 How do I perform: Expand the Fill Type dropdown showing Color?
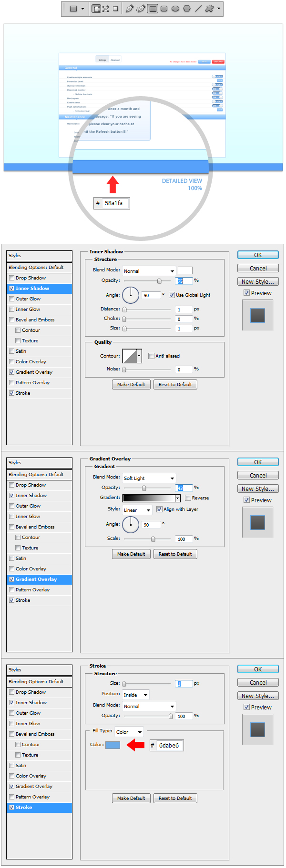pos(129,732)
